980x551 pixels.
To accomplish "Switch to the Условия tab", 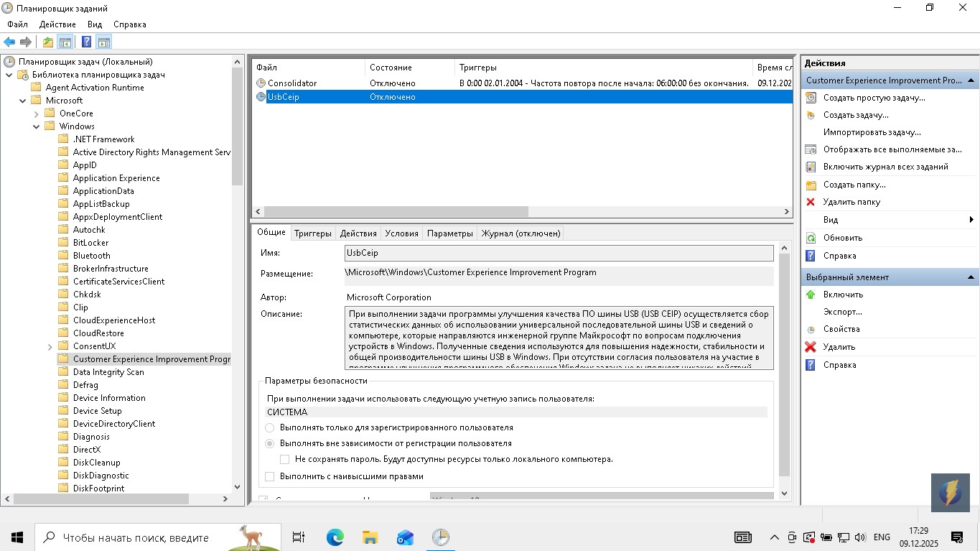I will tap(401, 233).
